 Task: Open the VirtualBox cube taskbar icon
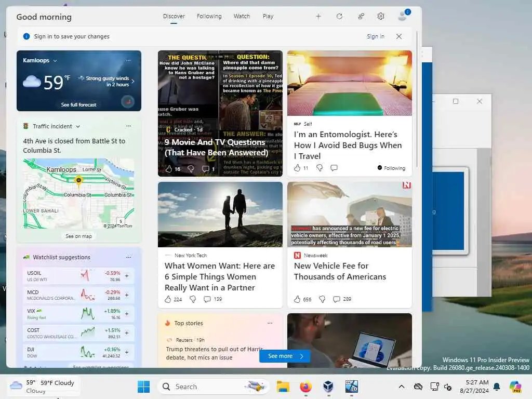pyautogui.click(x=328, y=387)
